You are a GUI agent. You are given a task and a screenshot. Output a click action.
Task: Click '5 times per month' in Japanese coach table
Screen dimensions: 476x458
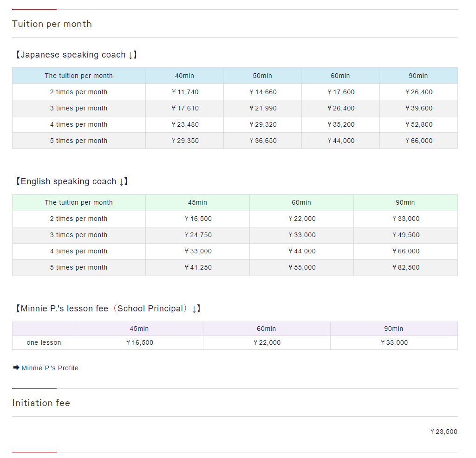78,141
